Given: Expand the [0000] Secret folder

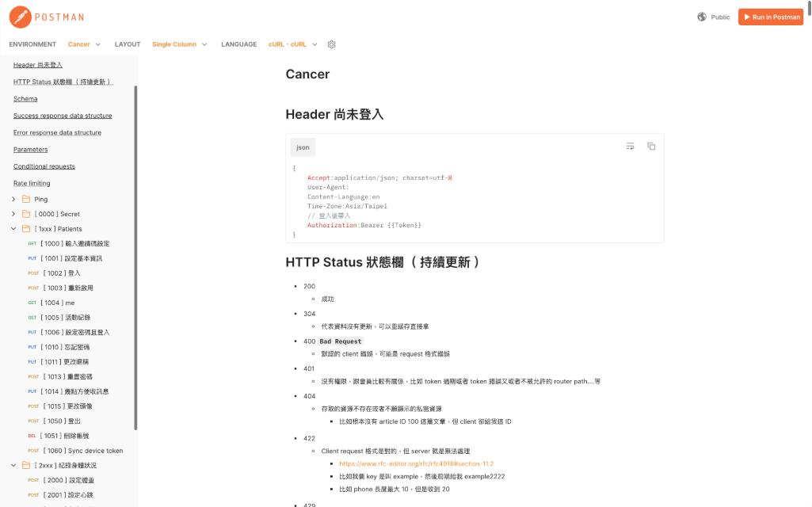Looking at the screenshot, I should coord(13,213).
